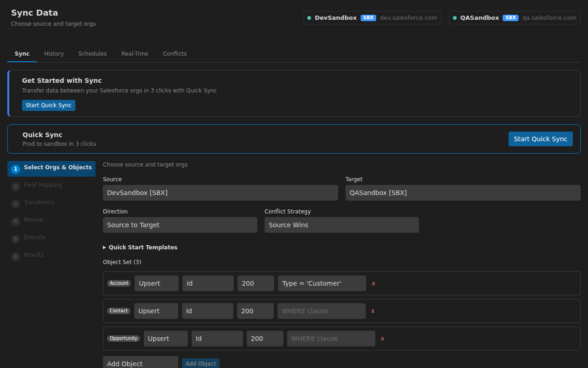Click the Opportunity object tag
Image resolution: width=588 pixels, height=368 pixels.
(124, 339)
